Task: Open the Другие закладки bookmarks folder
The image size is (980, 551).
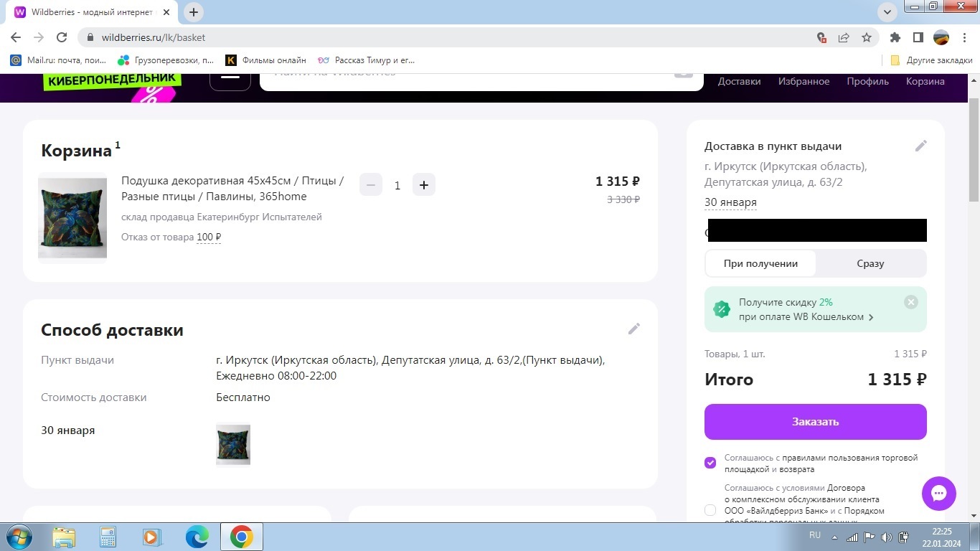Action: (x=931, y=60)
